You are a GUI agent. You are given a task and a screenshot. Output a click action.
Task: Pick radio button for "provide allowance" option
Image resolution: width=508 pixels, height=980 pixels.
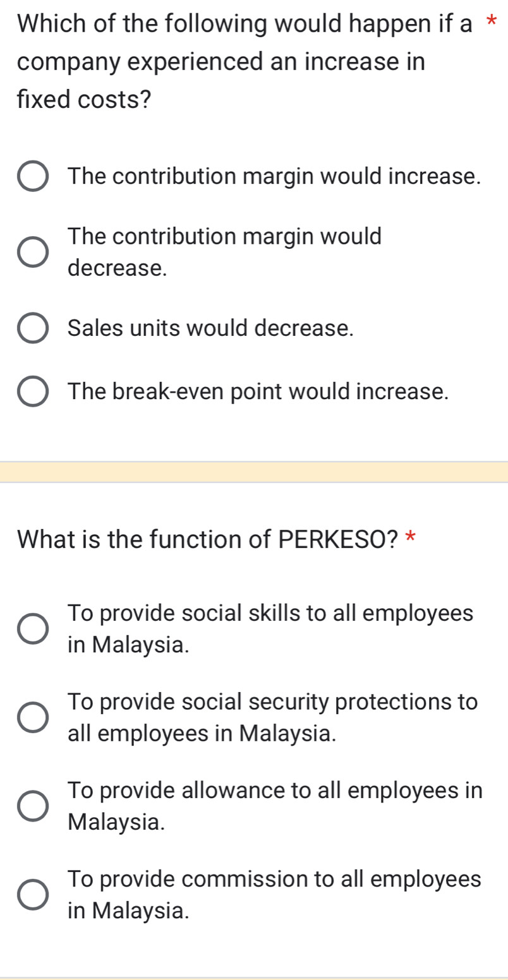coord(33,806)
